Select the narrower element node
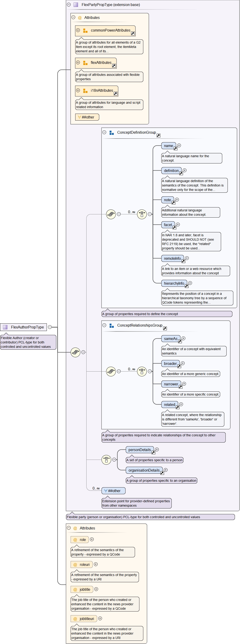Screen dimensions: 240x644 click(x=171, y=384)
